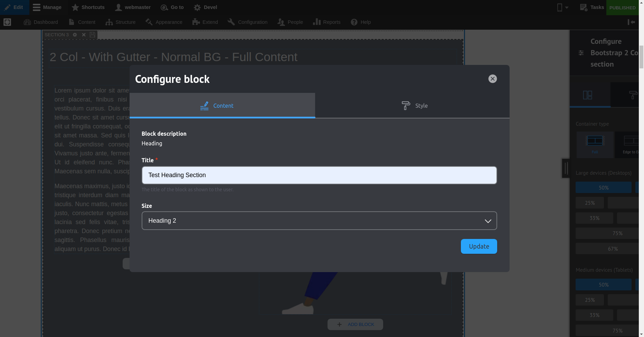644x337 pixels.
Task: Click inside the Title text field
Action: (319, 175)
